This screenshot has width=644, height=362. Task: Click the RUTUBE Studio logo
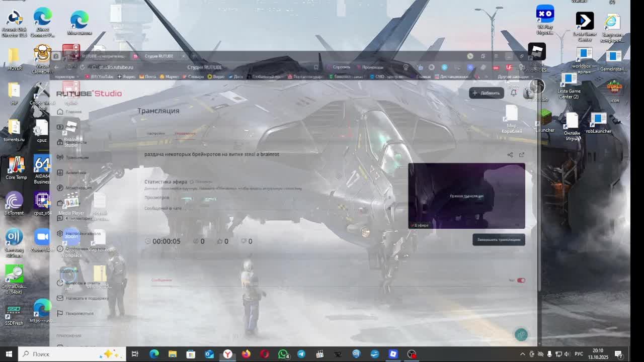(89, 94)
